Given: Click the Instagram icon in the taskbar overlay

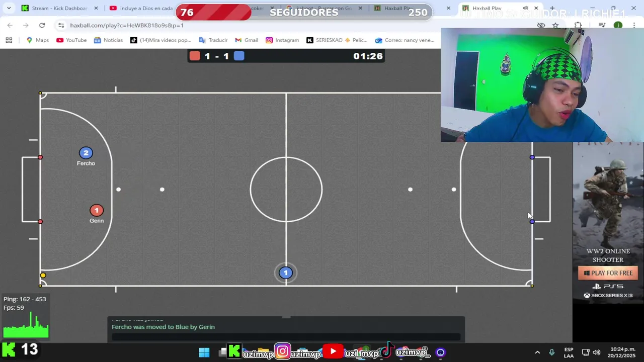Looking at the screenshot, I should point(283,351).
